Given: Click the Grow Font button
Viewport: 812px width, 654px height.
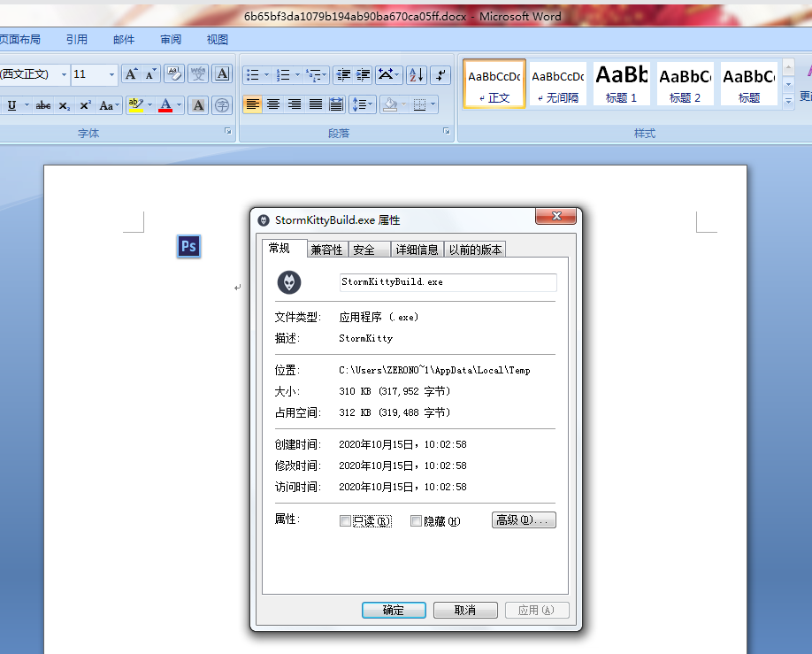Looking at the screenshot, I should [x=132, y=74].
